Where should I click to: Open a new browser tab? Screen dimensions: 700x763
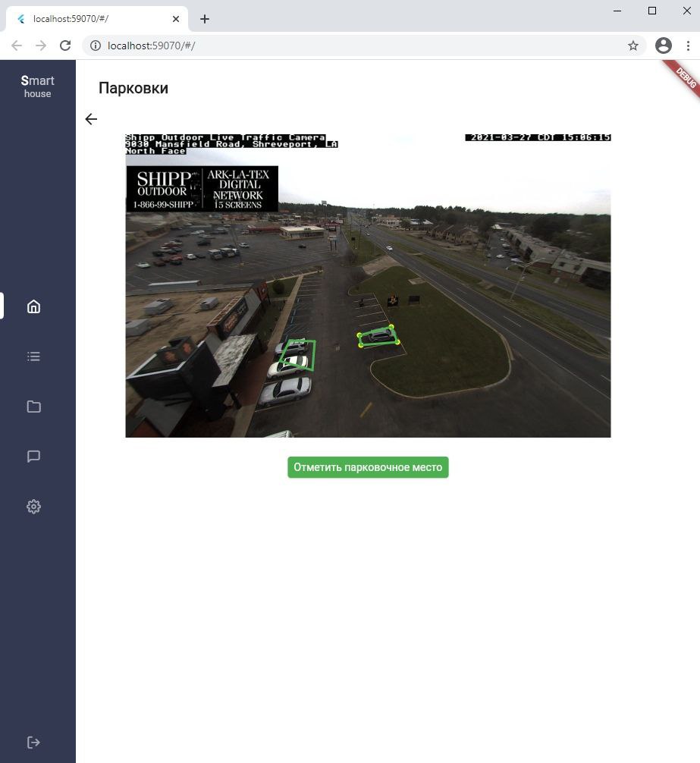click(205, 19)
